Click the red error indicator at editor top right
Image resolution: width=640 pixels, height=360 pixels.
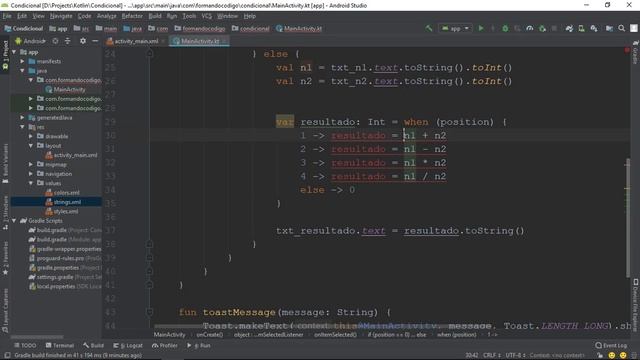pos(627,50)
